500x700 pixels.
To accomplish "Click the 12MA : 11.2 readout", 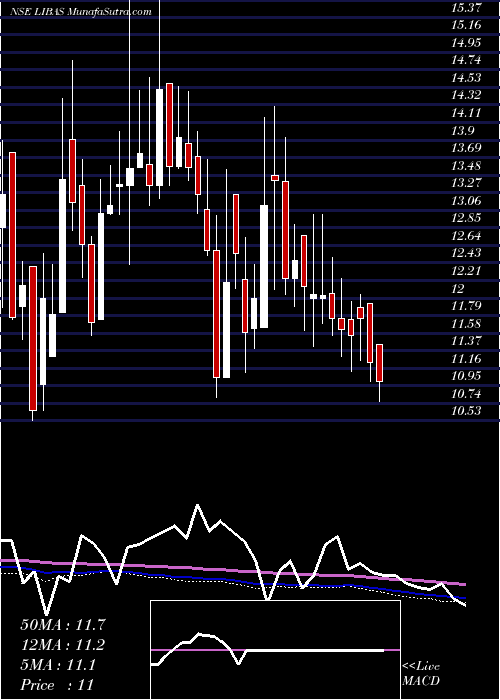I will click(x=64, y=645).
